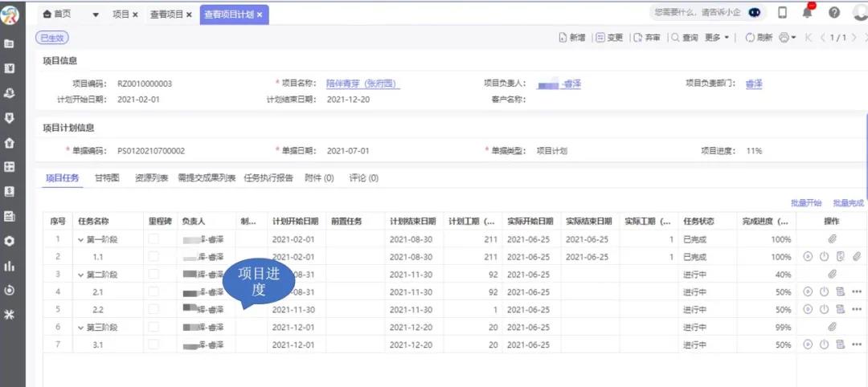Image resolution: width=868 pixels, height=387 pixels.
Task: Click the notification bell icon
Action: [x=808, y=12]
